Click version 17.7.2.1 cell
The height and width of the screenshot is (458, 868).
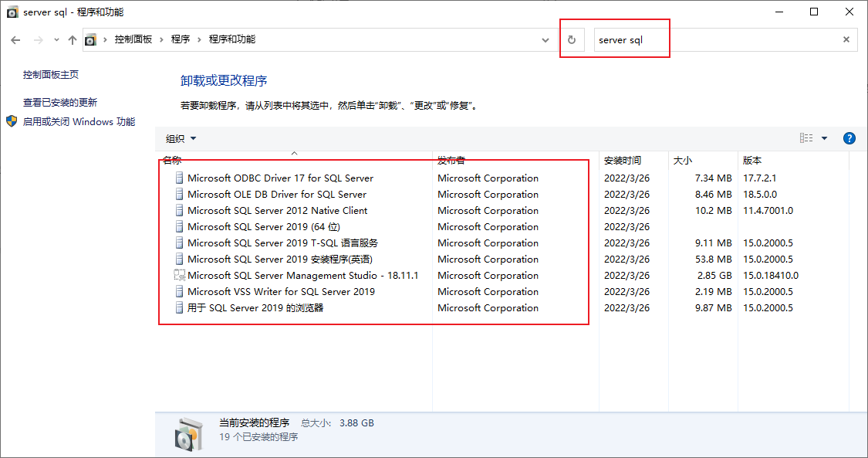(x=759, y=178)
